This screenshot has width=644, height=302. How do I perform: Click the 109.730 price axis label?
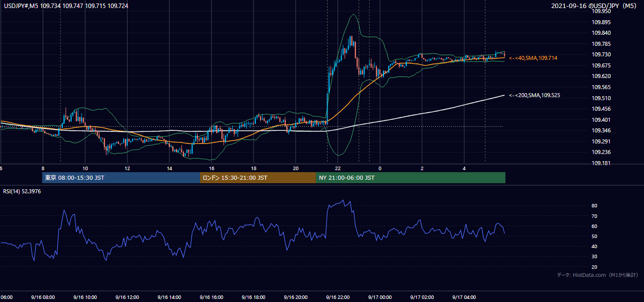pos(601,54)
